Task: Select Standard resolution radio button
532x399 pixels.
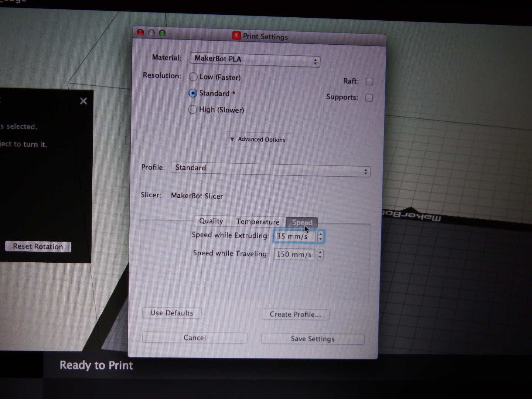Action: coord(192,93)
